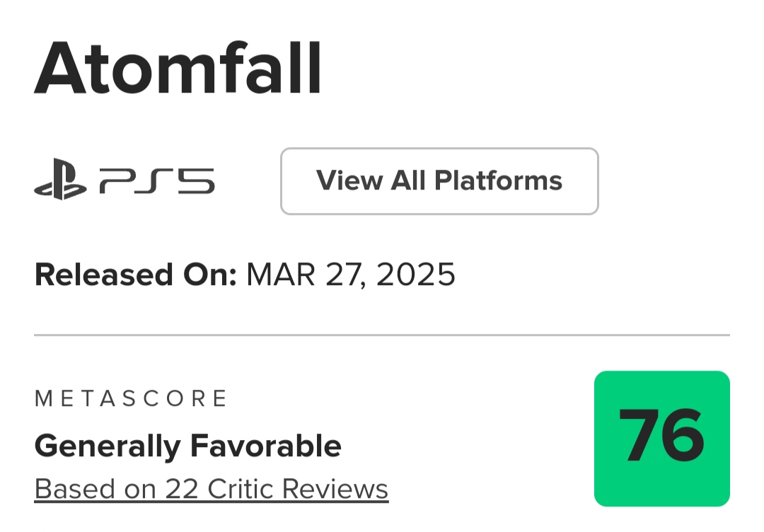Click the number 22 in reviews link
Screen dimensions: 764x532
(x=181, y=489)
